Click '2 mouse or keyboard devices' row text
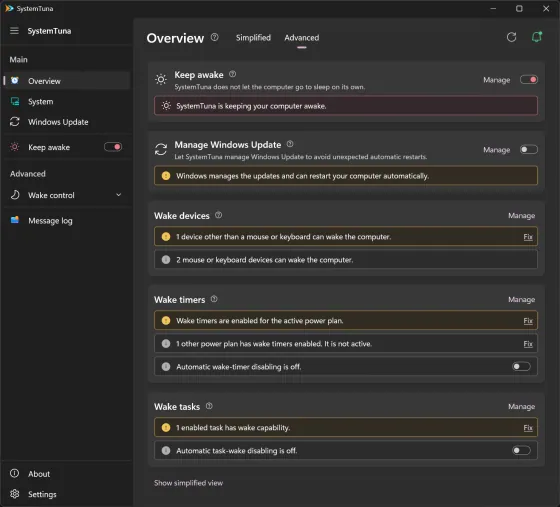 click(265, 260)
